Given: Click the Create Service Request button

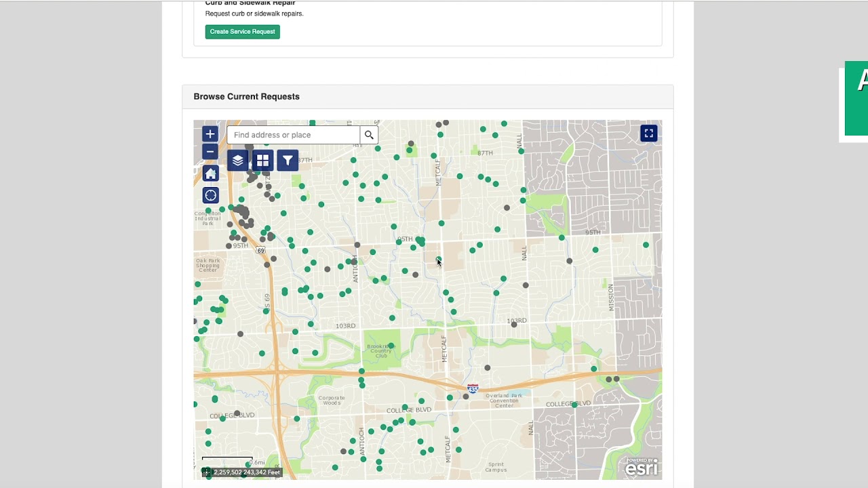Looking at the screenshot, I should pyautogui.click(x=242, y=32).
